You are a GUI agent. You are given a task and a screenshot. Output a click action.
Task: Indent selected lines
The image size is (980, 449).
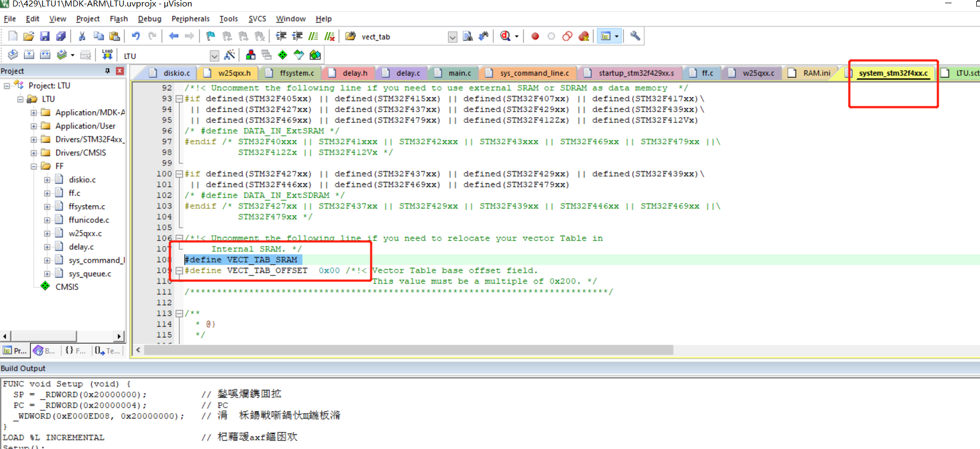point(281,36)
